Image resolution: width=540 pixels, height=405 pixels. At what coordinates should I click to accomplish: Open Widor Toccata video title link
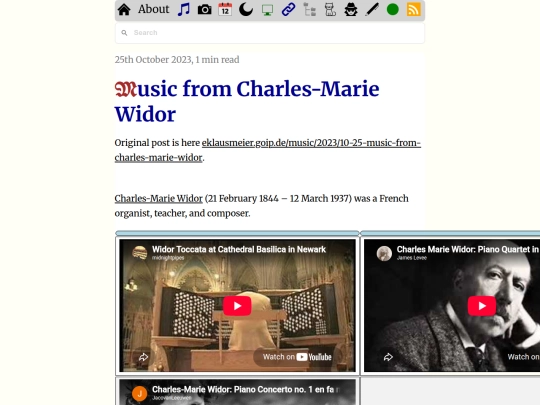[x=239, y=249]
